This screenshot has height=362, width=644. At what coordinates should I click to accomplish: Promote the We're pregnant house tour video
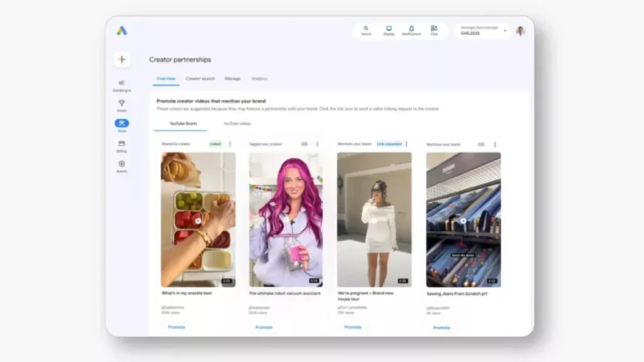353,327
